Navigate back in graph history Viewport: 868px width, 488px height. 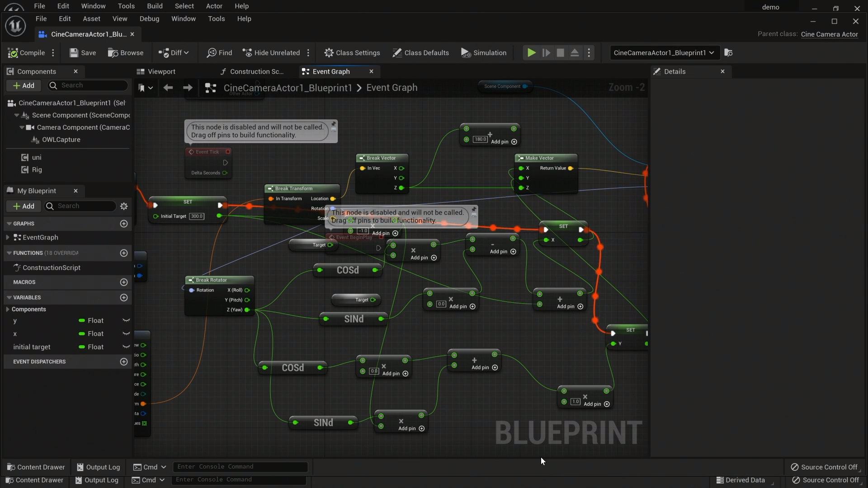[x=168, y=88]
